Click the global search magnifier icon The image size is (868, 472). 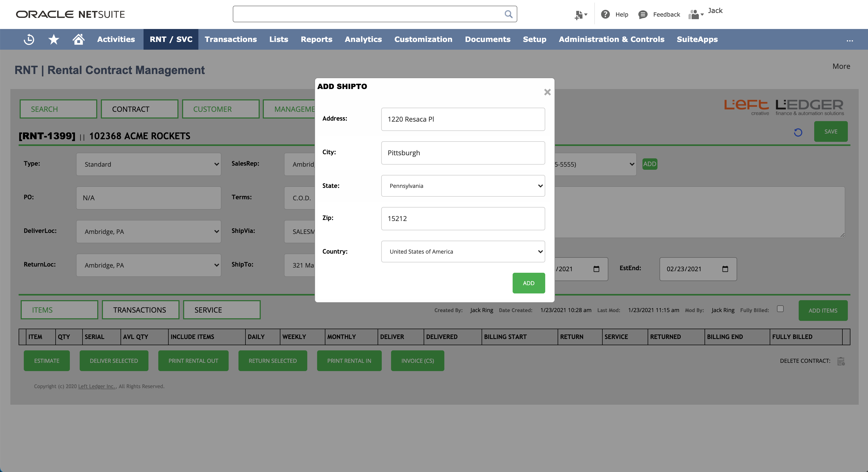tap(508, 14)
